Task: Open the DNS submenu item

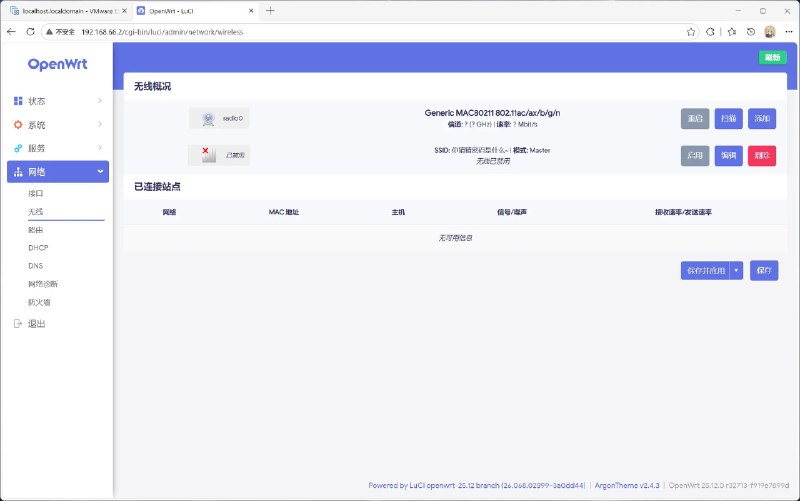Action: [36, 266]
